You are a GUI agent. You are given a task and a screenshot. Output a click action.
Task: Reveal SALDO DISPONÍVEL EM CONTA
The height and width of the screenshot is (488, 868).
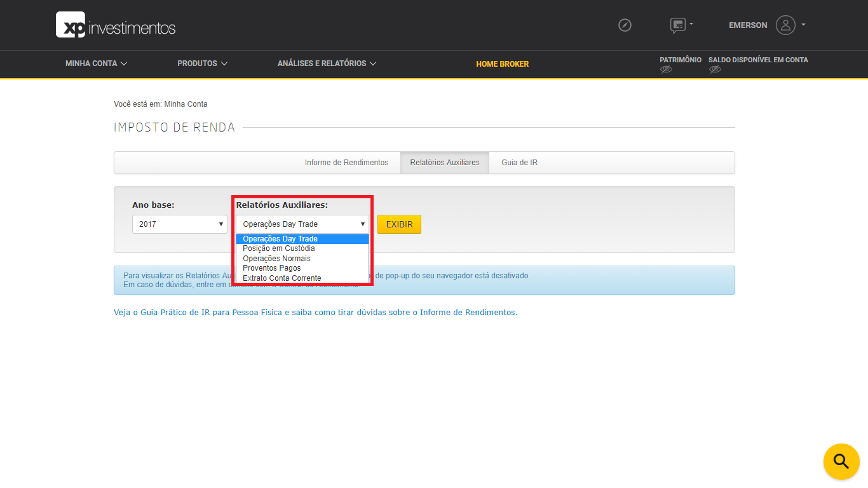click(715, 69)
